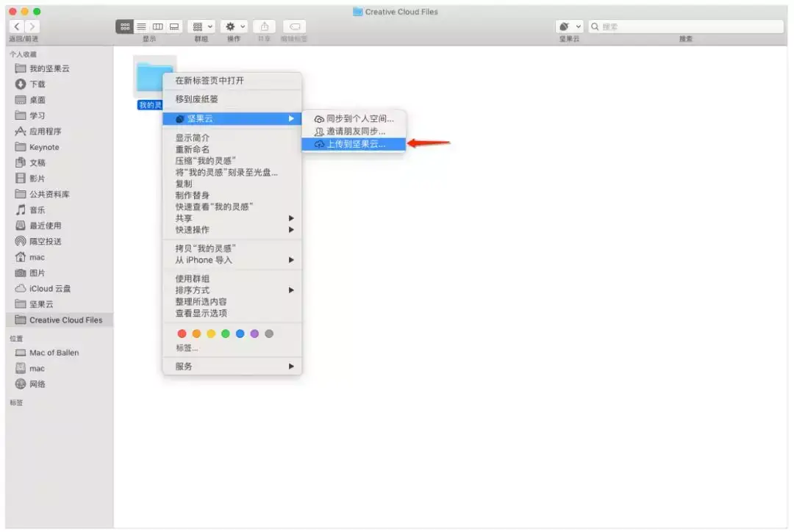Switch to column view in toolbar
794x532 pixels.
tap(157, 26)
